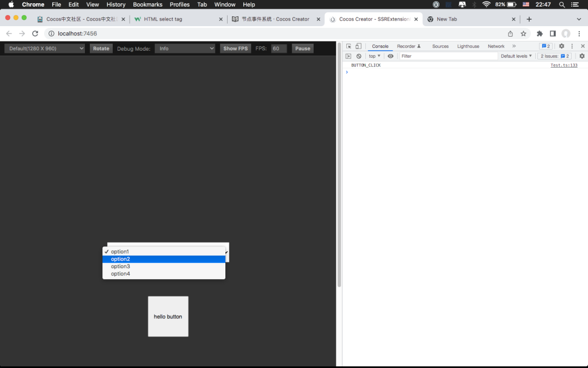Toggle the DevTools device toolbar
Image resolution: width=588 pixels, height=368 pixels.
[358, 46]
